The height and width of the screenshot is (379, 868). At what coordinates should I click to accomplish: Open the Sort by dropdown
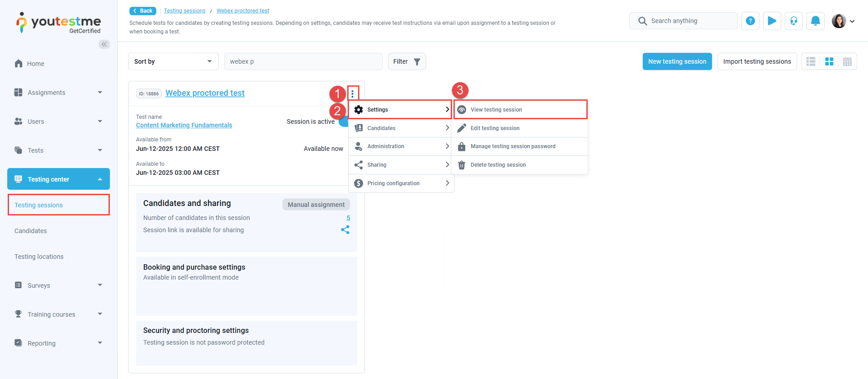pos(174,61)
